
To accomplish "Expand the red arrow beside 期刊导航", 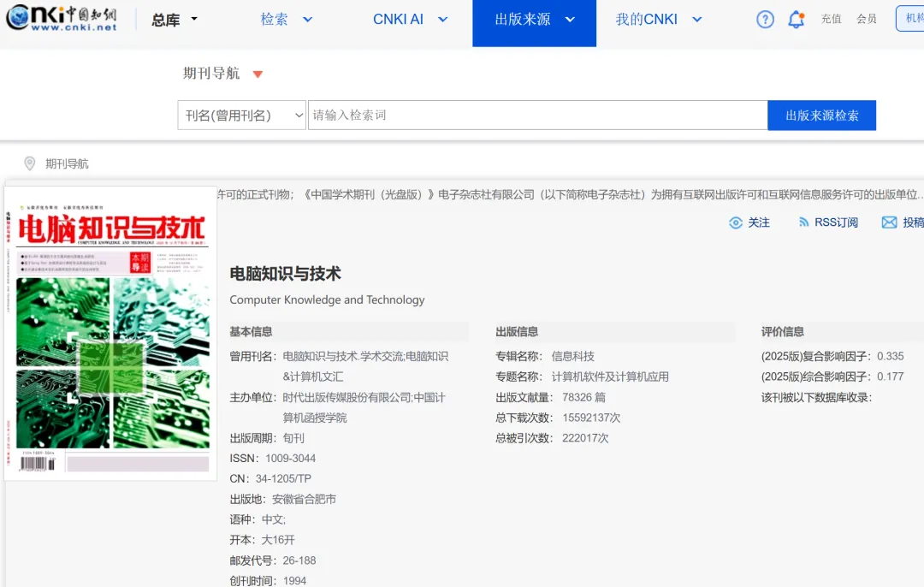I will [x=257, y=73].
